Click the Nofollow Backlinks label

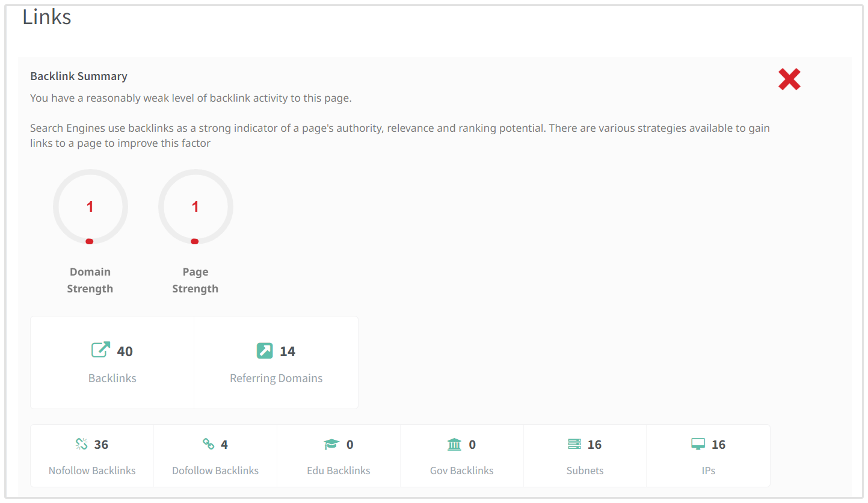[92, 471]
